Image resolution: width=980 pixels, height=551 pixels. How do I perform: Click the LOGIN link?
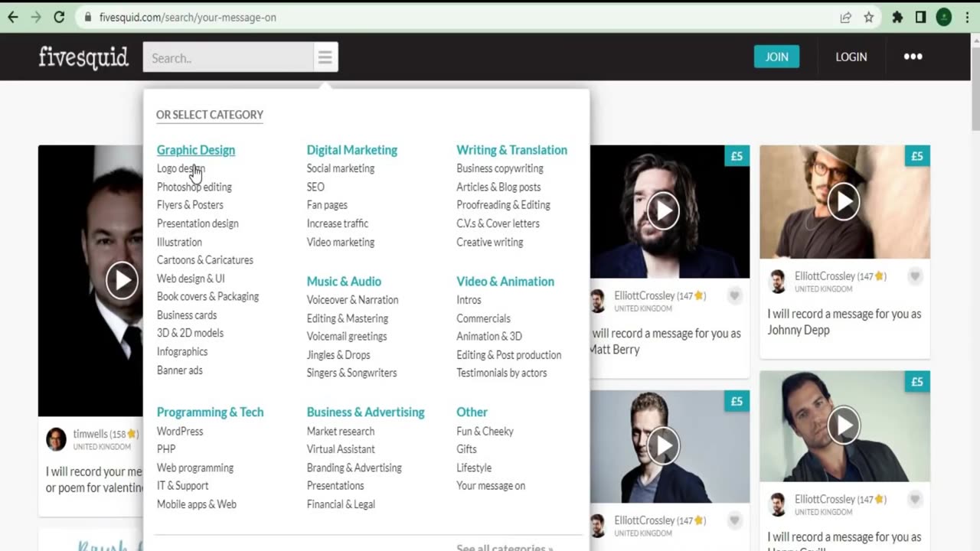tap(851, 57)
